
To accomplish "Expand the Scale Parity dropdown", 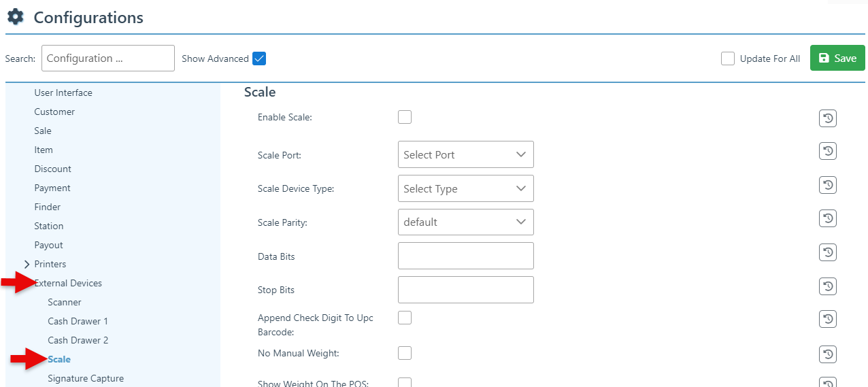I will tap(465, 222).
